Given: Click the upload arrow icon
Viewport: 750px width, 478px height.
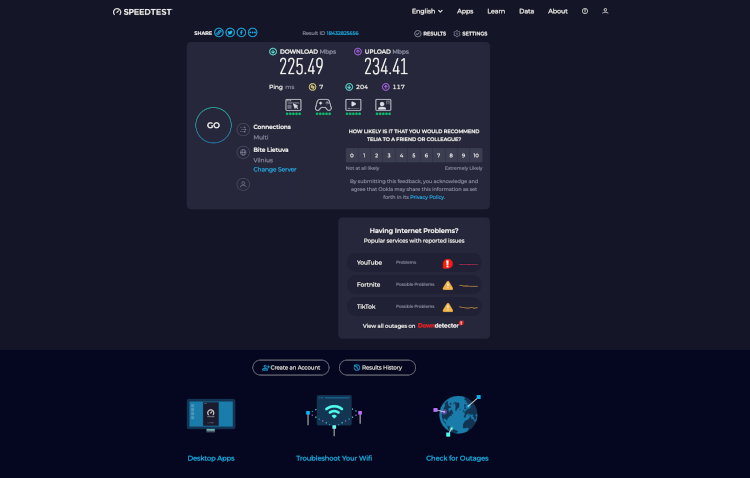Looking at the screenshot, I should [358, 52].
